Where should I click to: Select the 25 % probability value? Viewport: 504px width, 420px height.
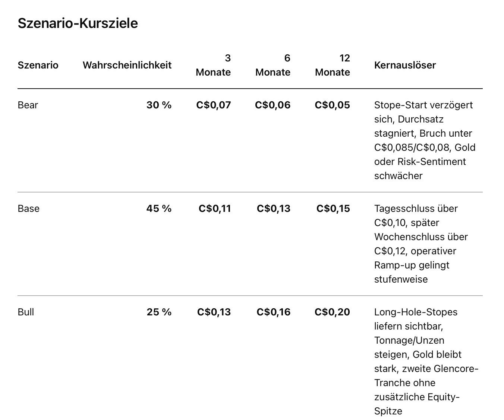point(159,312)
